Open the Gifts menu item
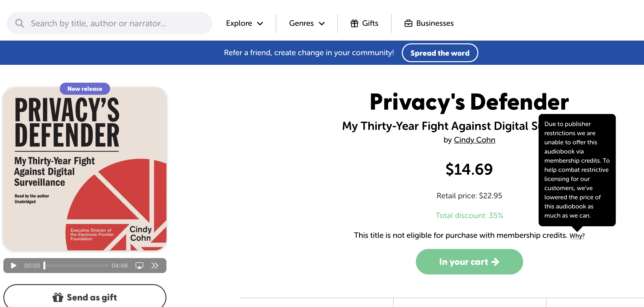Viewport: 644px width, 307px height. pos(370,23)
